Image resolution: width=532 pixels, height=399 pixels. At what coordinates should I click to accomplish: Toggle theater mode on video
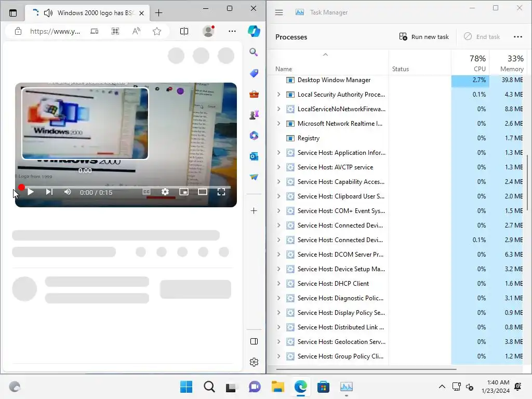[x=203, y=192]
